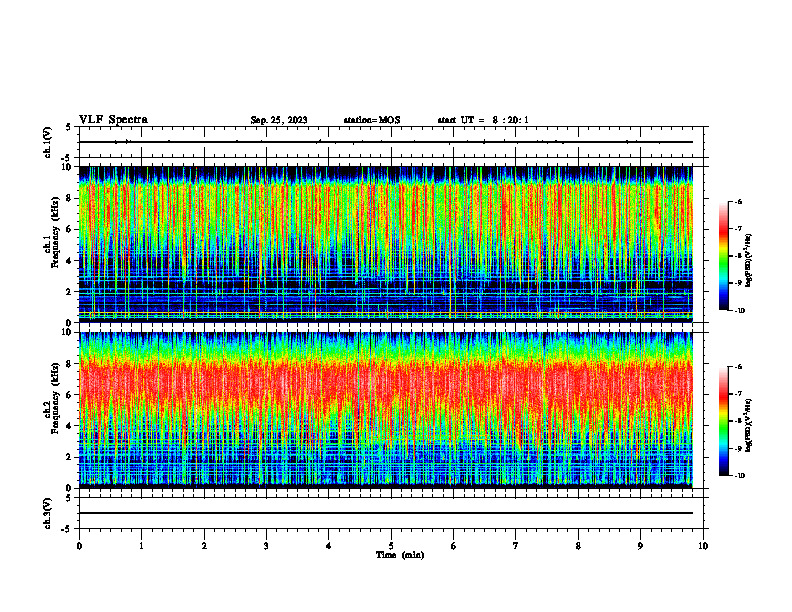Click the time axis tick label '9'

(640, 546)
